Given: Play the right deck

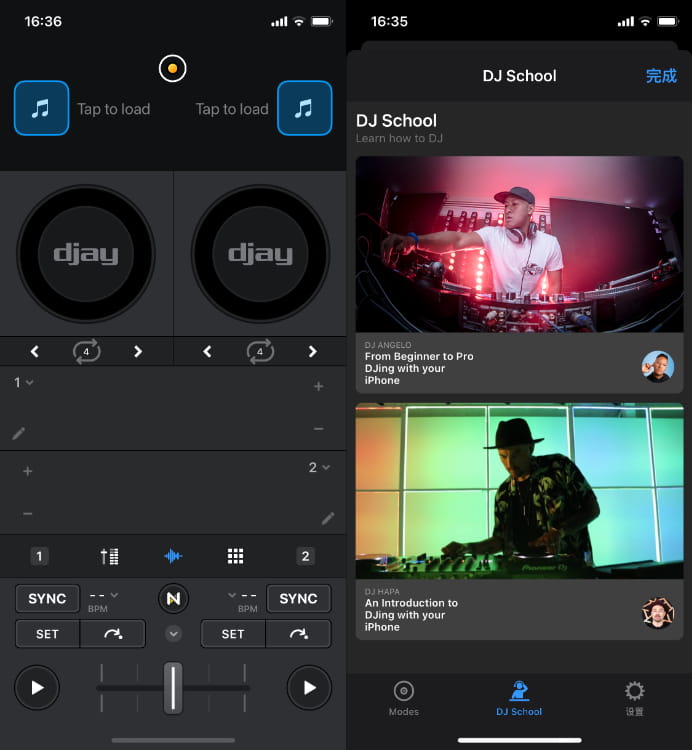Looking at the screenshot, I should [x=309, y=688].
